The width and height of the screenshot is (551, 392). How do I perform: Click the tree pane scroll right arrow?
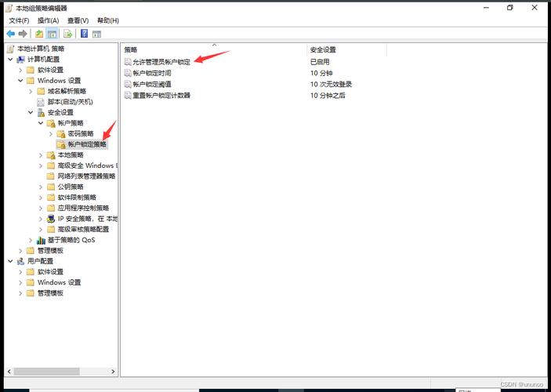click(113, 372)
